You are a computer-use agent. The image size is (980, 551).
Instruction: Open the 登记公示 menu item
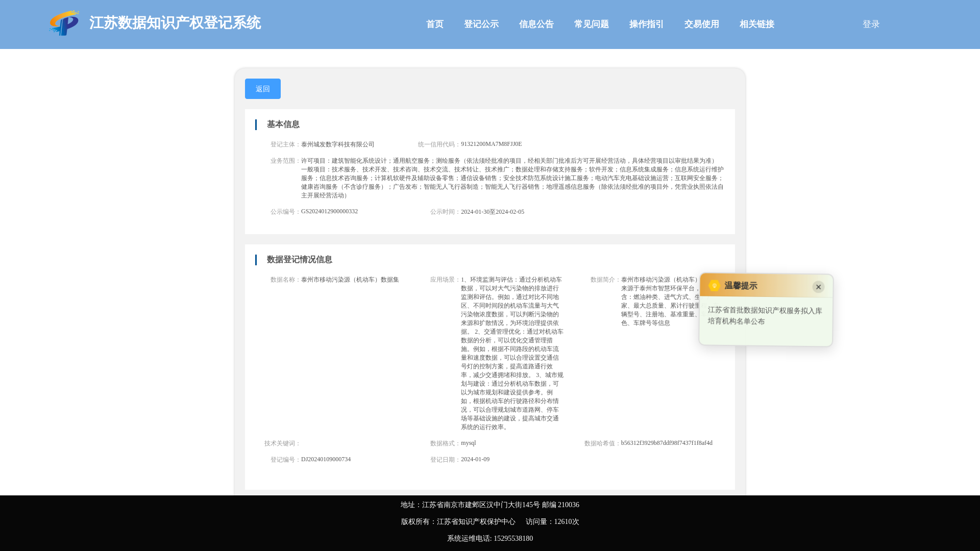(x=481, y=24)
